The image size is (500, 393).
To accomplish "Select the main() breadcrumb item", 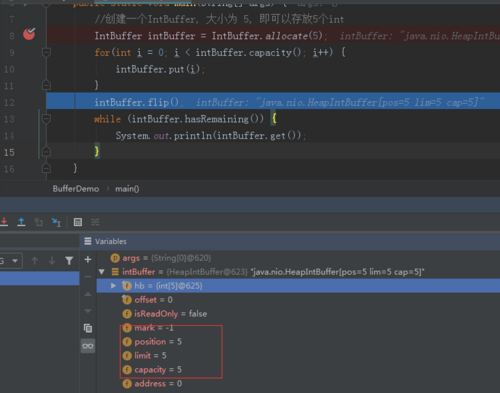I will tap(127, 189).
